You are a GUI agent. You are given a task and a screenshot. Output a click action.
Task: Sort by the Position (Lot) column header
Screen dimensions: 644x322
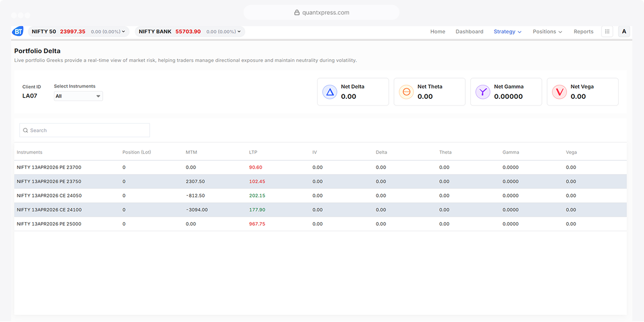[x=137, y=152]
